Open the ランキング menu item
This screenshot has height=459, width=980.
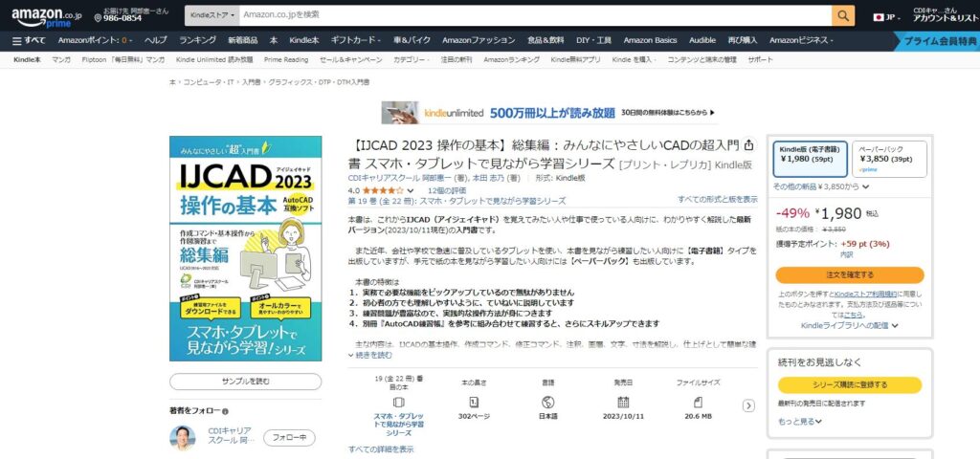197,40
